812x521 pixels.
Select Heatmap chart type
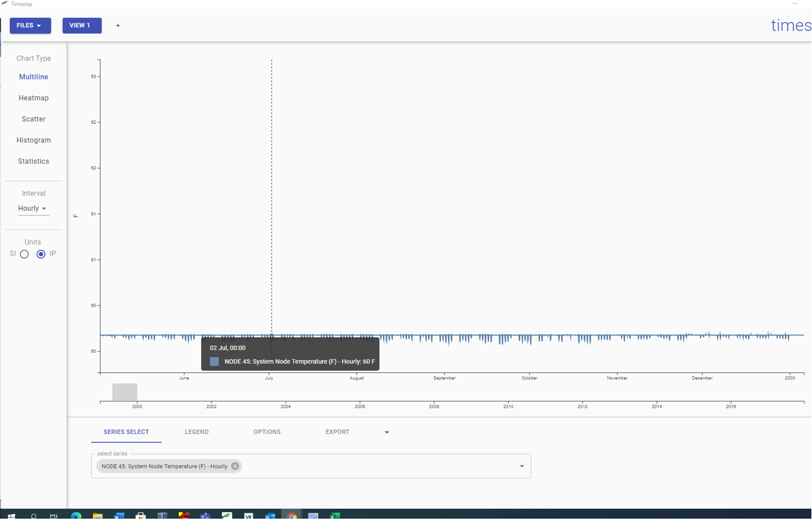click(33, 98)
